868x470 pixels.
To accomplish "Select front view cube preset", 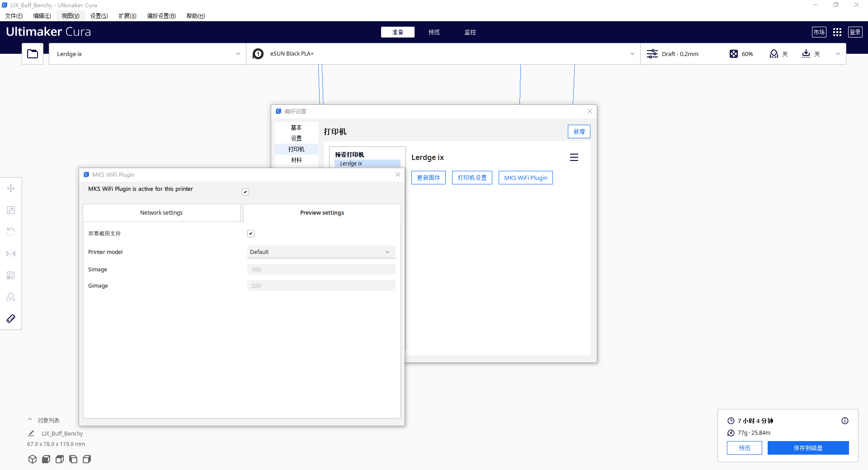I will pyautogui.click(x=46, y=459).
